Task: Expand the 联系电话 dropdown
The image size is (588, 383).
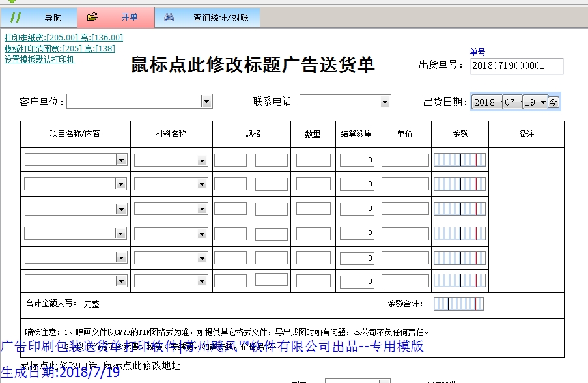Action: point(385,102)
